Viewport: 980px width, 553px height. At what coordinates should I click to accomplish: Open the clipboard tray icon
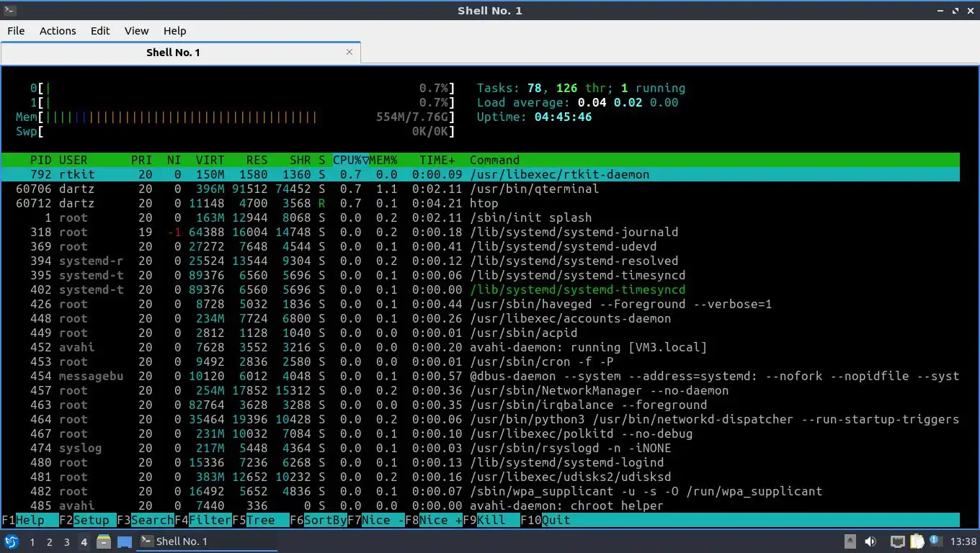pos(917,541)
